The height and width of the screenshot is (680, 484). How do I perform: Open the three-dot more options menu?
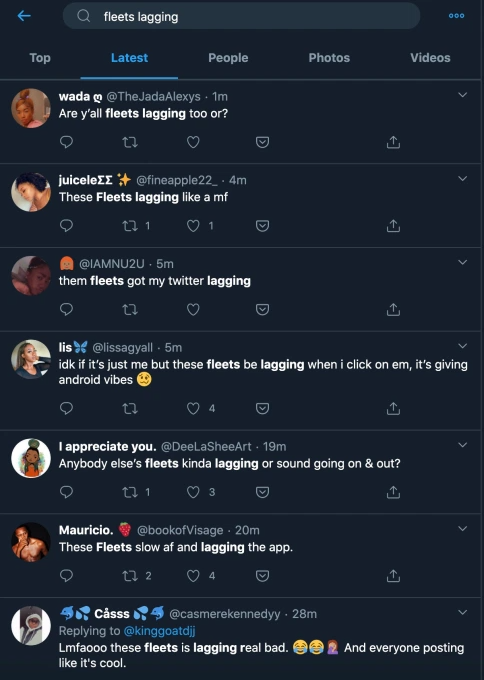point(456,16)
